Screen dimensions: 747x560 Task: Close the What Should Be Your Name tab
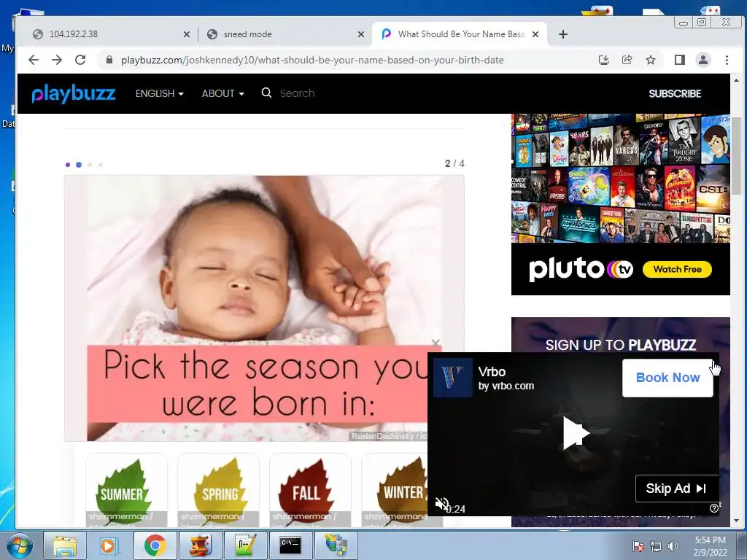coord(535,34)
